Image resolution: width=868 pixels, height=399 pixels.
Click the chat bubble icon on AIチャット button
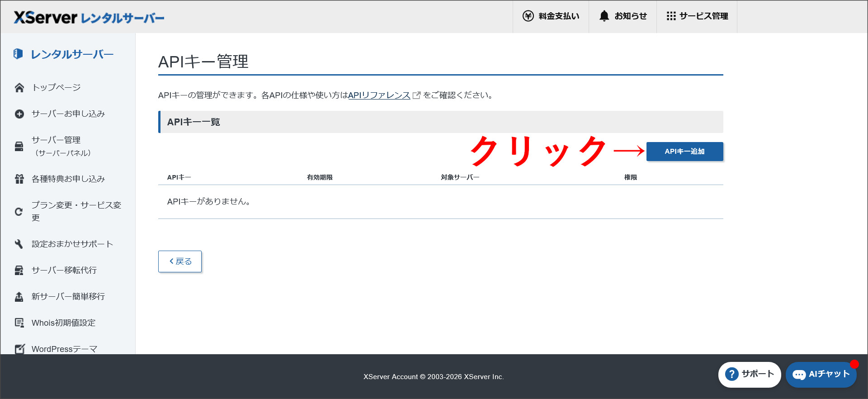pos(799,375)
